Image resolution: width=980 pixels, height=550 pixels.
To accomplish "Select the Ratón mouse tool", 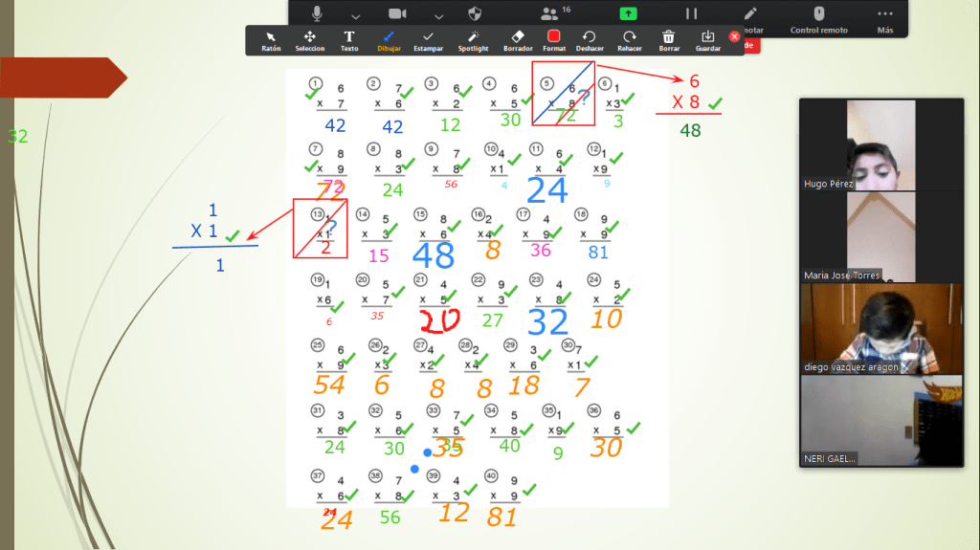I will (x=271, y=40).
